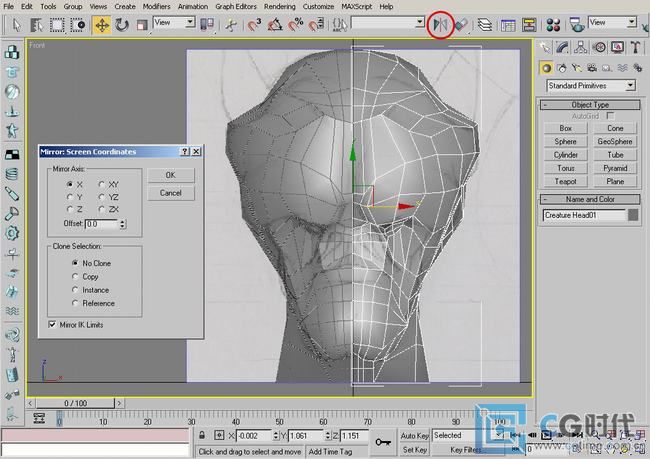Switch to Utilities hammer tab
Image resolution: width=650 pixels, height=459 pixels.
pos(635,47)
